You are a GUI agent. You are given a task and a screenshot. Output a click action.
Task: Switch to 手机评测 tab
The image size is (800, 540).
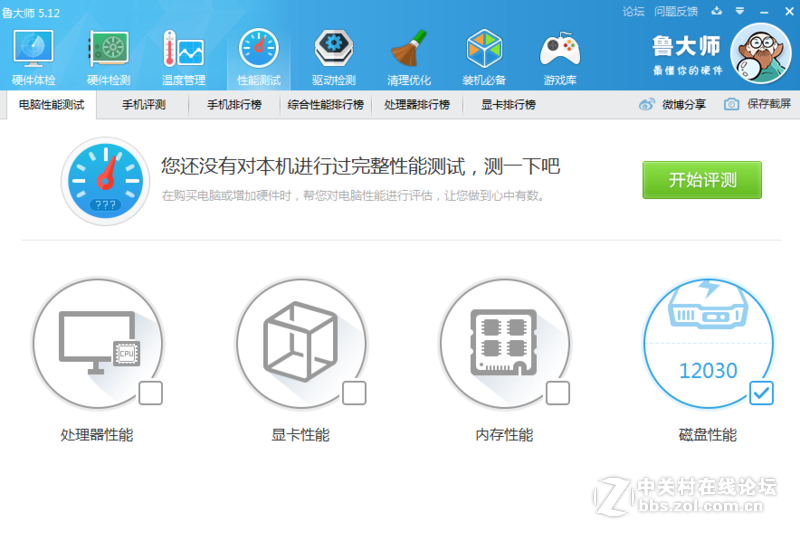(143, 105)
